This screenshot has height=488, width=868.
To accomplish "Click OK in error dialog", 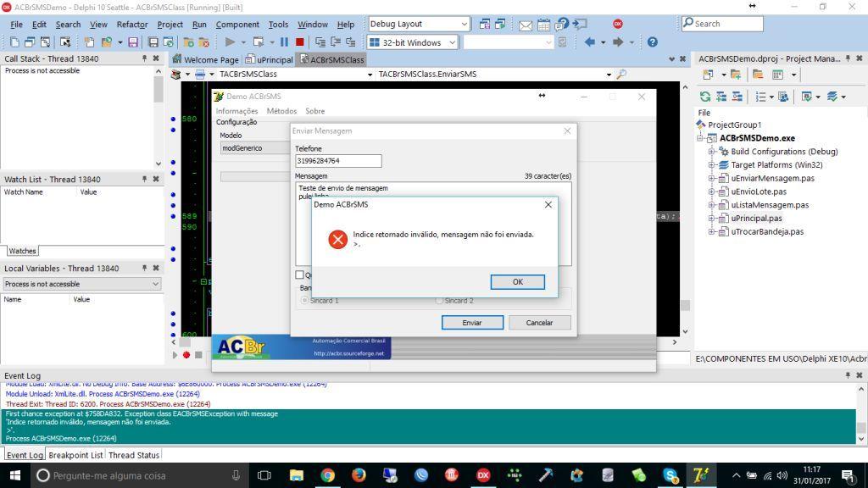I will (x=518, y=281).
